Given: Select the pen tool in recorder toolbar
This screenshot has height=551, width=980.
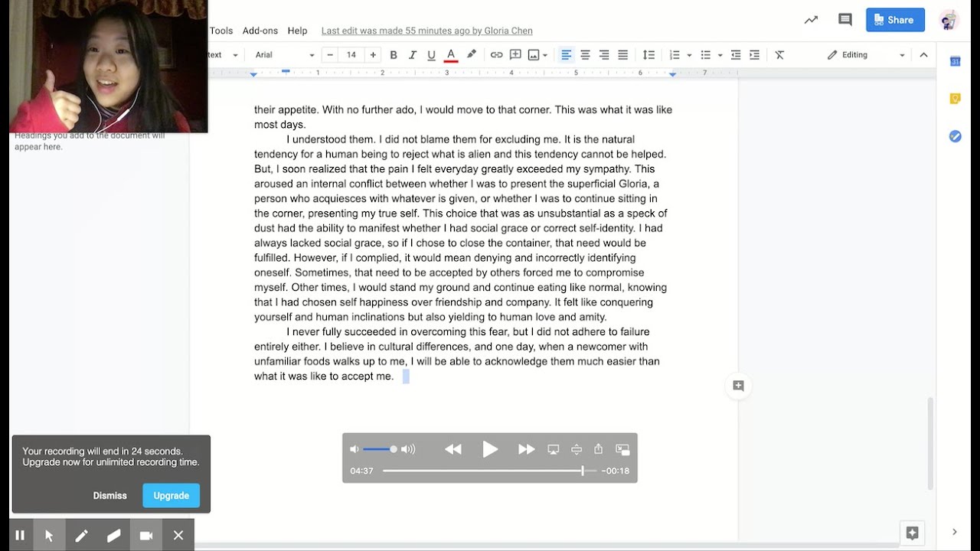Looking at the screenshot, I should (81, 535).
